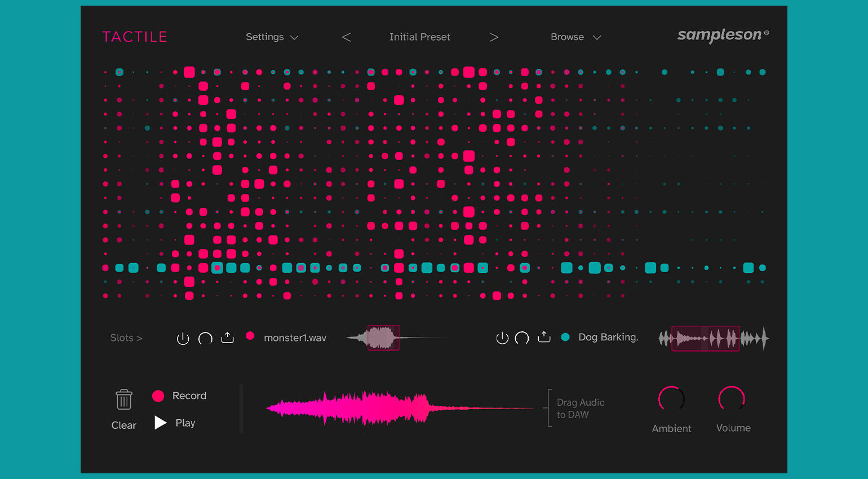Click the sampleson logo
The width and height of the screenshot is (868, 479).
click(723, 36)
